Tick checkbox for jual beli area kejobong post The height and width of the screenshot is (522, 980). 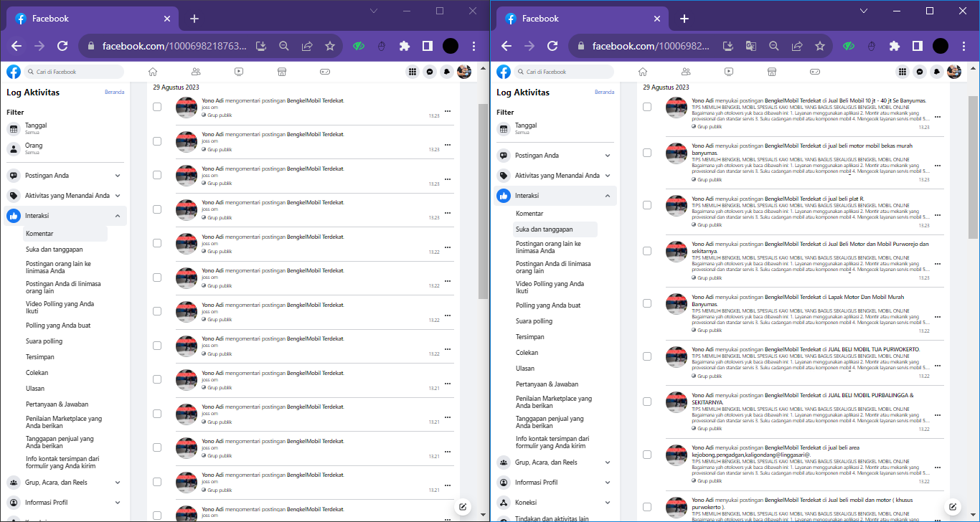pyautogui.click(x=647, y=455)
